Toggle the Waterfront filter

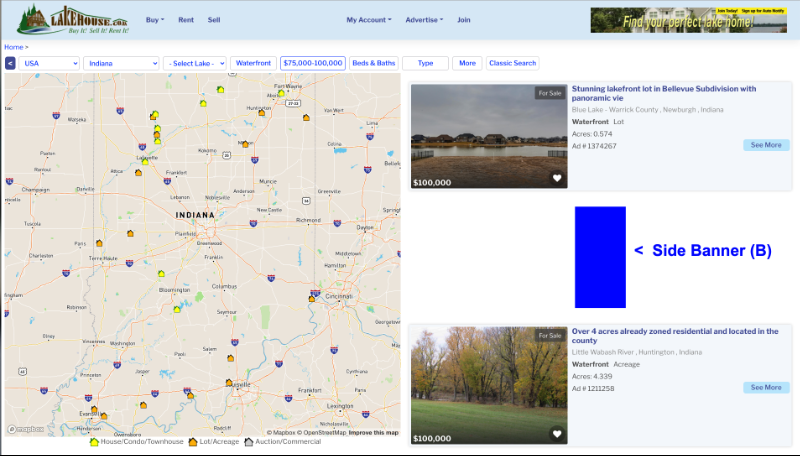(253, 63)
